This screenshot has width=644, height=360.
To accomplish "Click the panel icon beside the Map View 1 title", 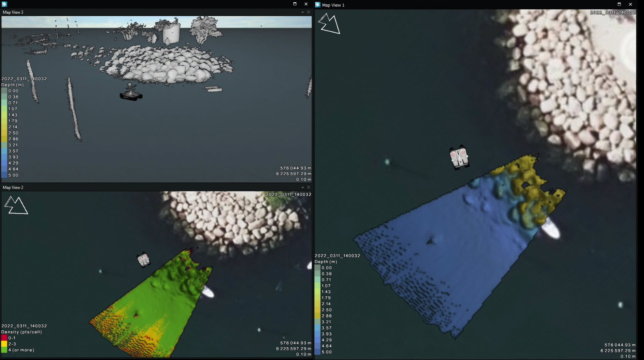I will tap(318, 5).
